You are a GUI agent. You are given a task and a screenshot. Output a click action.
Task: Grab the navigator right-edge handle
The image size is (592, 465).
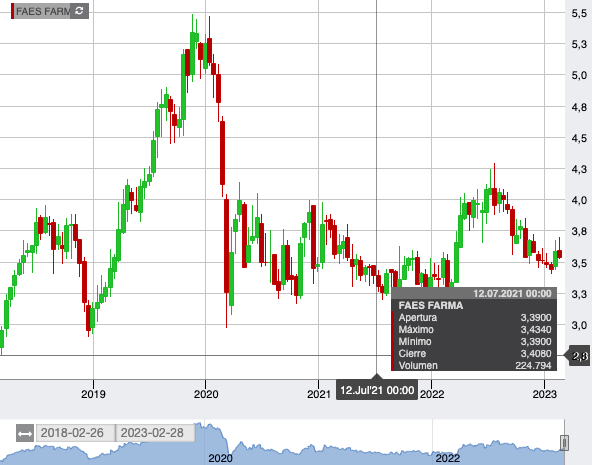pos(564,442)
